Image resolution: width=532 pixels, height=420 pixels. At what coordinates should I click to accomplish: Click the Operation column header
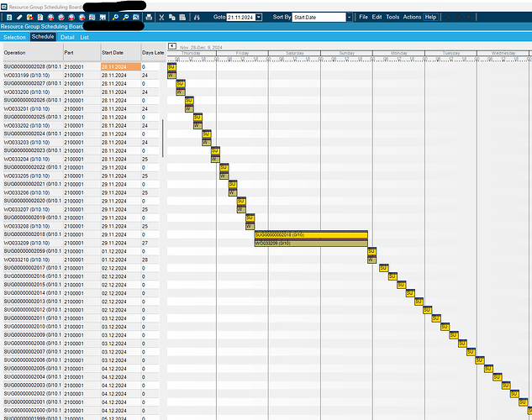pyautogui.click(x=33, y=53)
